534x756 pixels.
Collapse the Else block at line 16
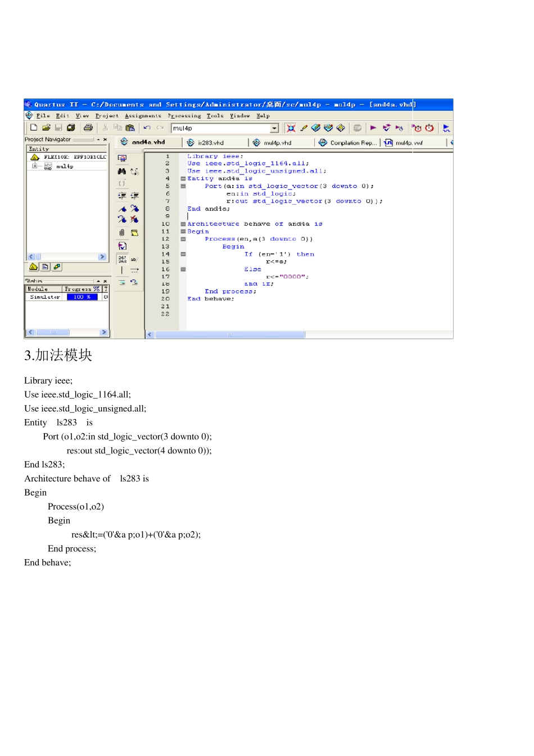[183, 269]
